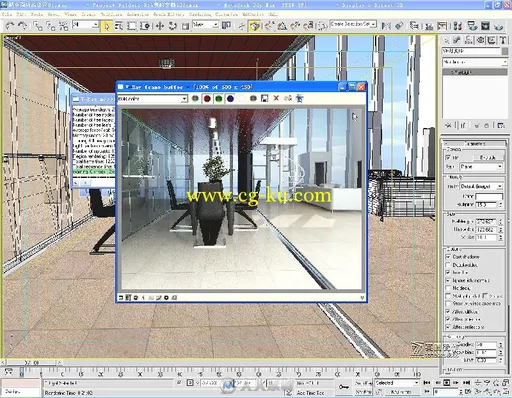Toggle Ignore light normals checkbox
The height and width of the screenshot is (398, 512).
tap(448, 280)
